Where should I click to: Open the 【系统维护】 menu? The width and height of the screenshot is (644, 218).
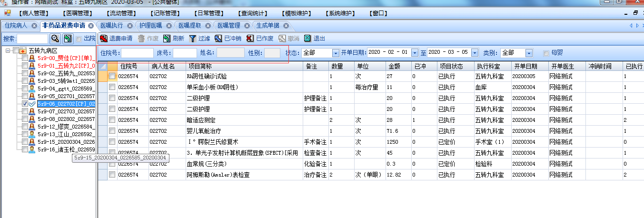click(x=341, y=13)
